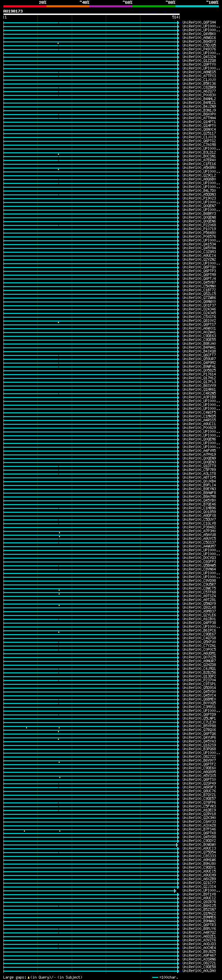Select hit UniRef100_Q1HPT1
Image resolution: width=222 pixels, height=980 pixels.
click(x=199, y=122)
